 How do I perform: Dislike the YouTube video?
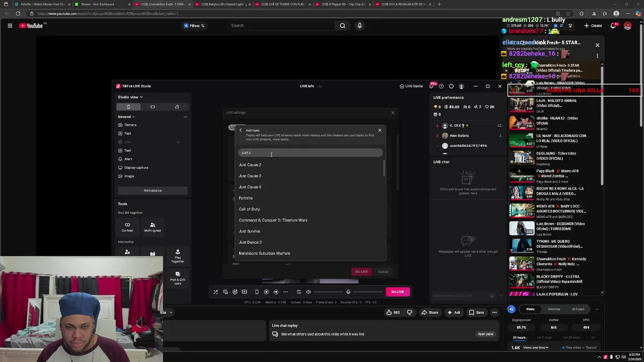[410, 313]
